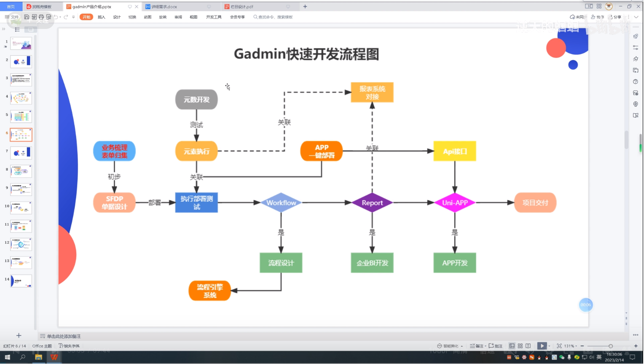Click the user avatar icon in title bar
Image resolution: width=644 pixels, height=364 pixels.
point(609,6)
